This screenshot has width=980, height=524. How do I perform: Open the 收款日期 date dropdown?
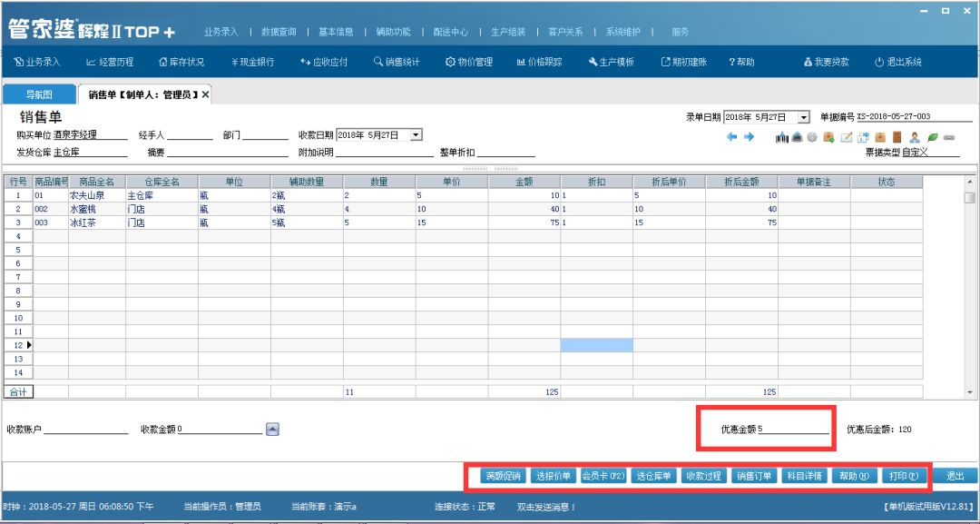coord(416,134)
